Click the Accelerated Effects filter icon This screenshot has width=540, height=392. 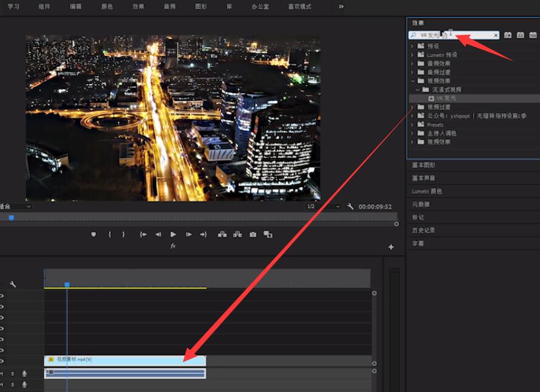point(508,35)
